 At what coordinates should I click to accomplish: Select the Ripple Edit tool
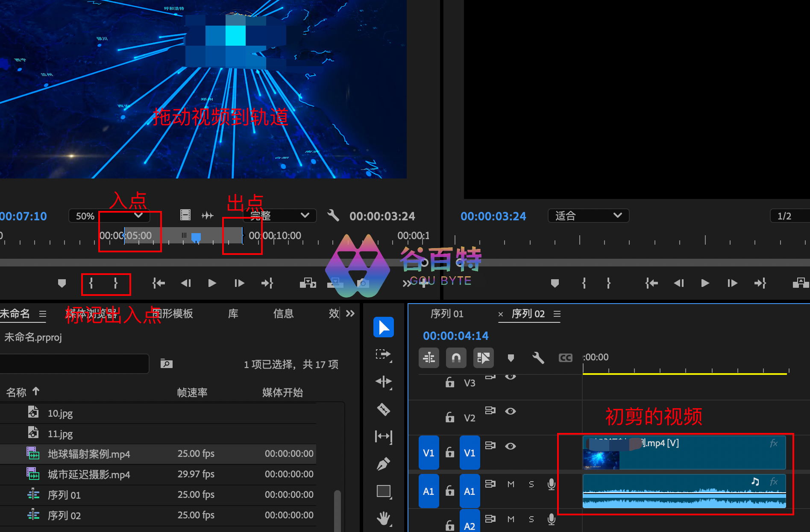tap(383, 381)
